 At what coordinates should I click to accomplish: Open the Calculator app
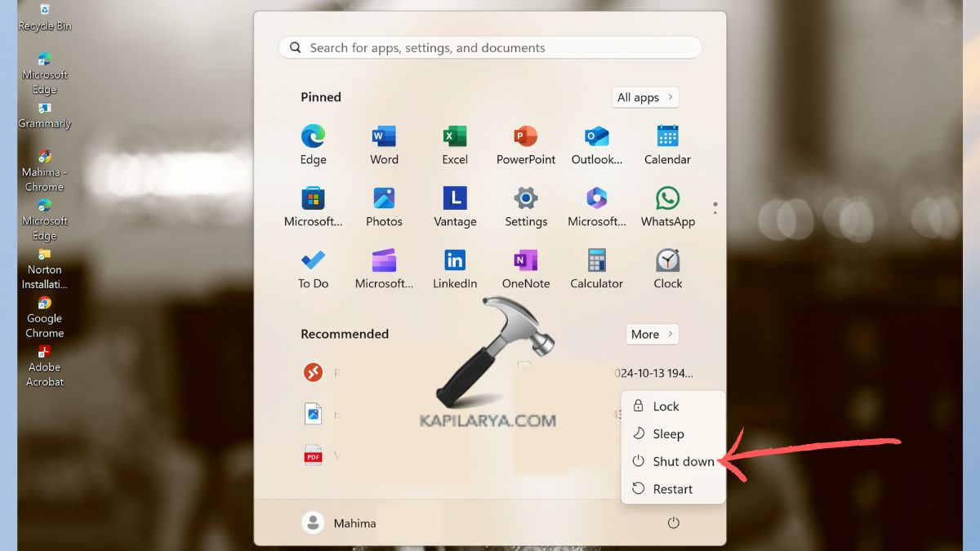click(x=597, y=269)
